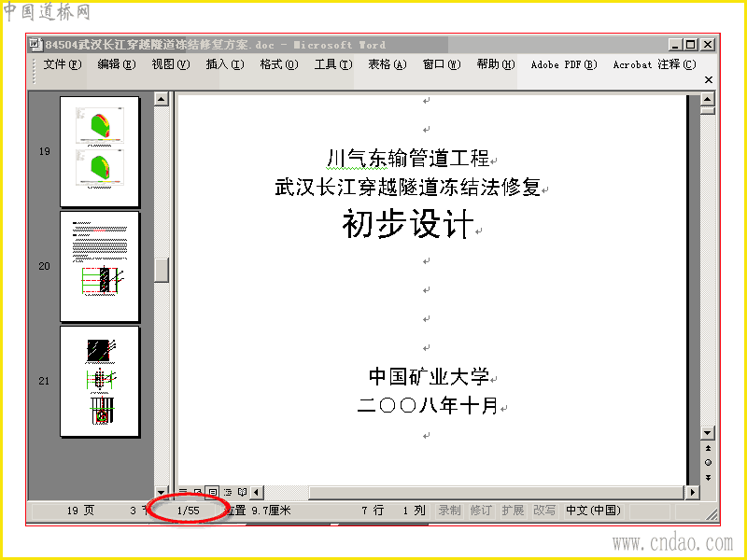Close document with X below title bar
Image resolution: width=747 pixels, height=560 pixels.
point(709,79)
